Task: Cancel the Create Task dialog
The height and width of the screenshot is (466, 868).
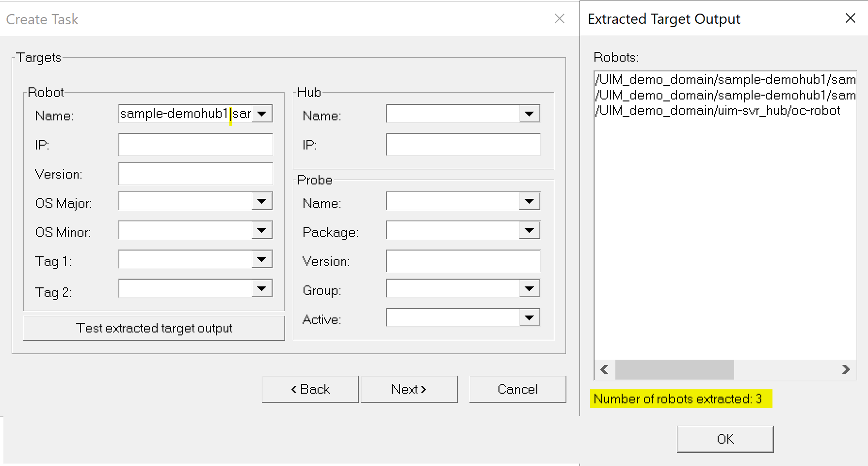Action: [517, 389]
